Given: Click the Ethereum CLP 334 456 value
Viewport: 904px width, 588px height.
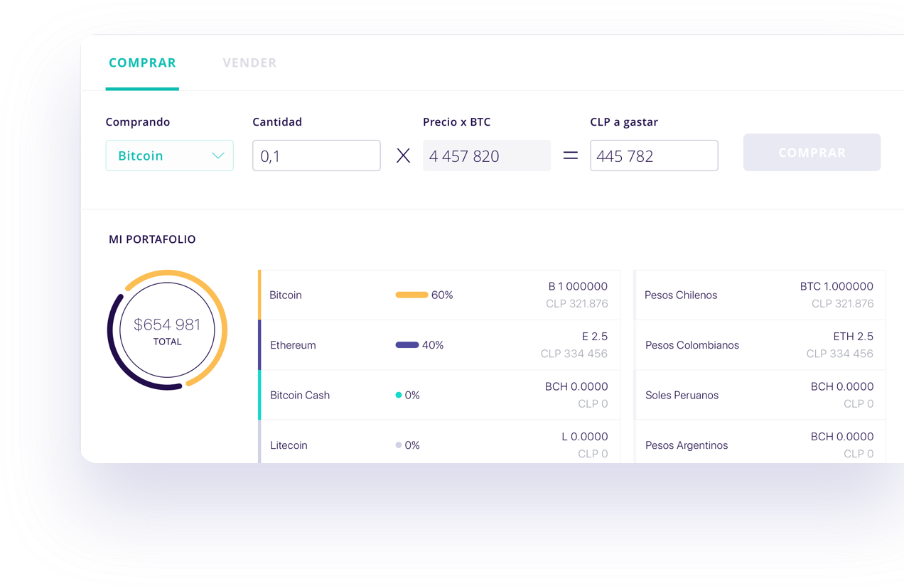Looking at the screenshot, I should pyautogui.click(x=574, y=354).
